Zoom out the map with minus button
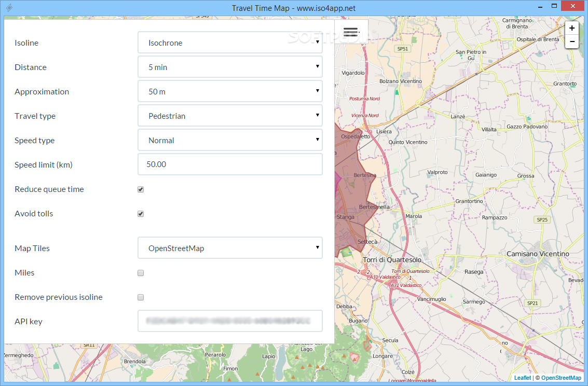 click(x=572, y=42)
